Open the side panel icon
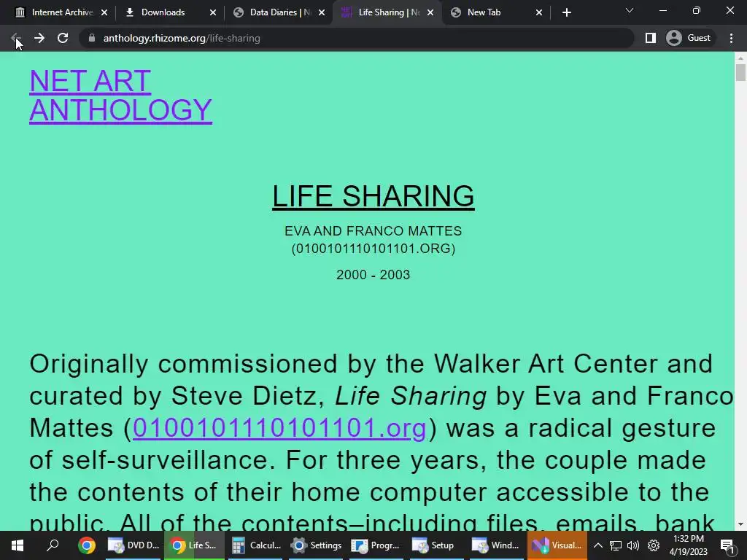Image resolution: width=747 pixels, height=560 pixels. (x=650, y=38)
